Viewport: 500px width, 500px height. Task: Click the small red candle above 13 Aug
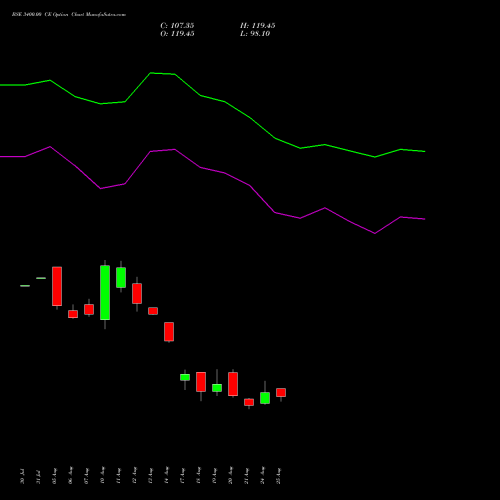pyautogui.click(x=153, y=311)
